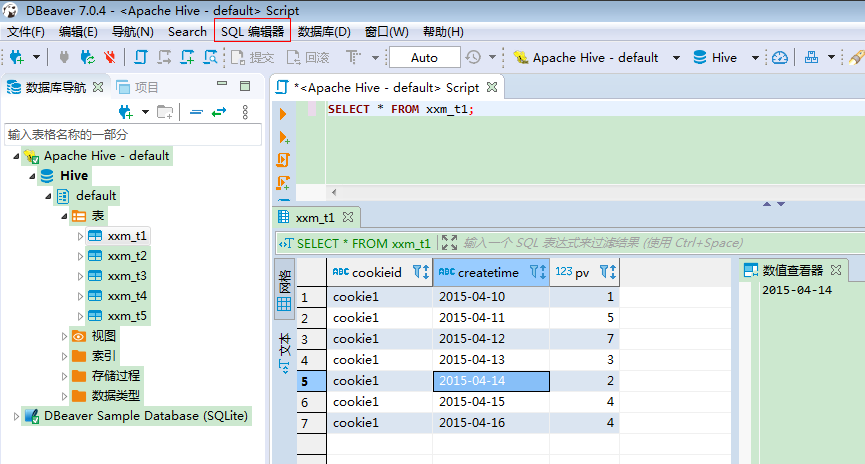This screenshot has width=865, height=464.
Task: Open the 窗口(W) menu
Action: tap(387, 31)
